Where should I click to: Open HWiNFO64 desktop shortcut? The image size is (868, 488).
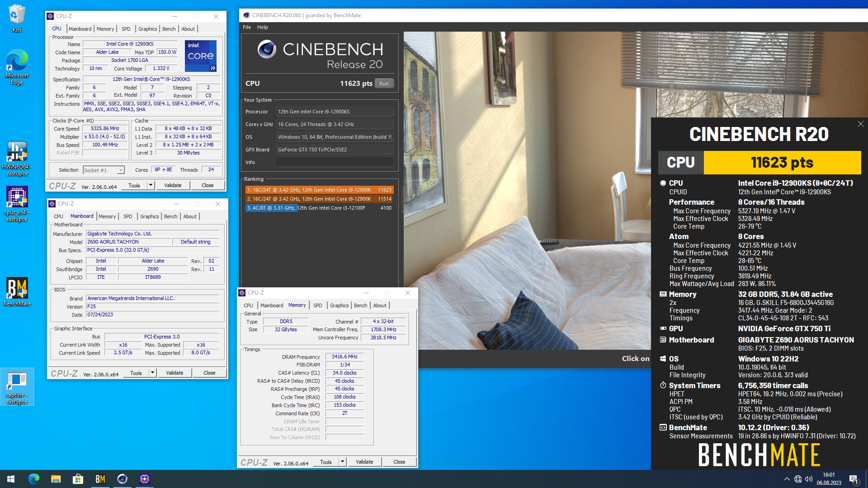click(17, 158)
